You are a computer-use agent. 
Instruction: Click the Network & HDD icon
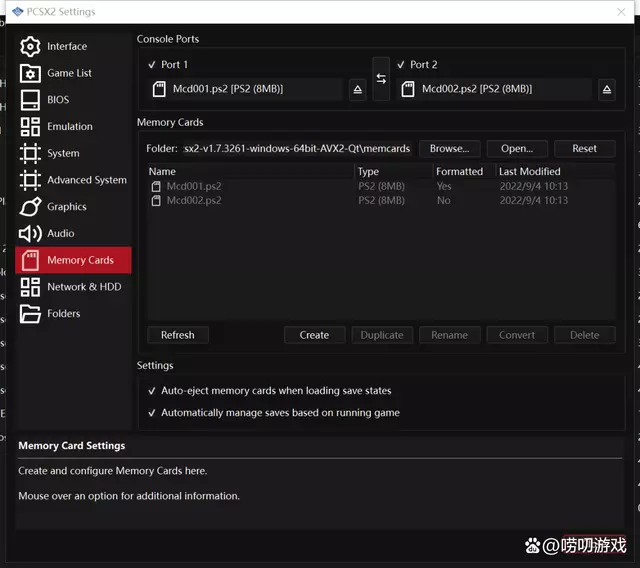point(30,287)
